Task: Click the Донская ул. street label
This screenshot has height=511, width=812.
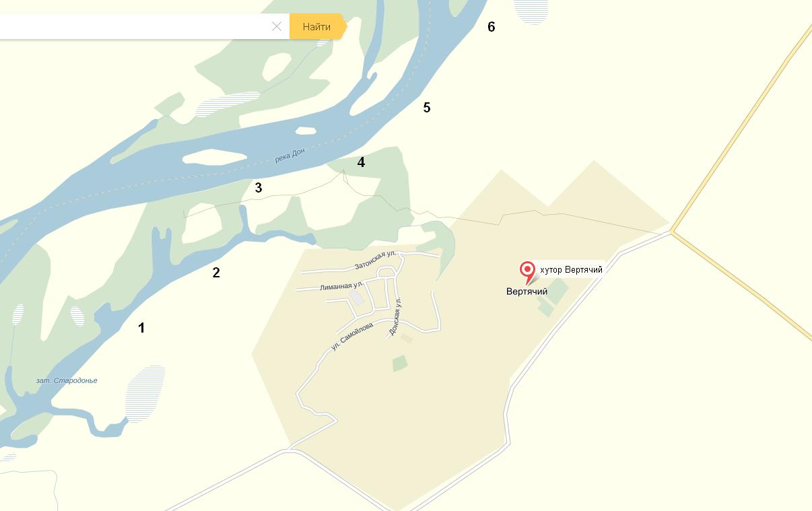Action: pos(395,316)
